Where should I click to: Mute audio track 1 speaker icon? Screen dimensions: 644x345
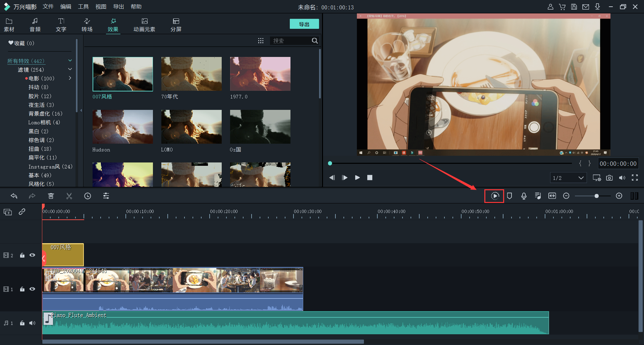[32, 323]
